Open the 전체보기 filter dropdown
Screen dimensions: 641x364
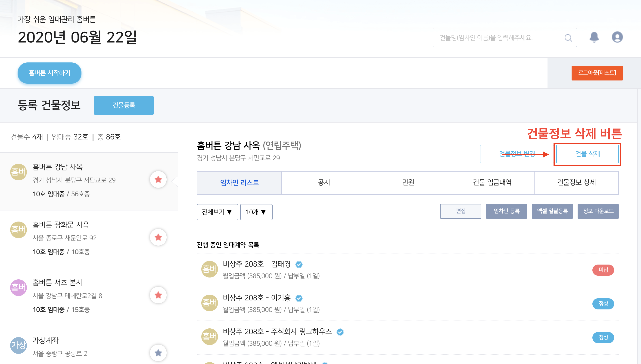point(217,212)
